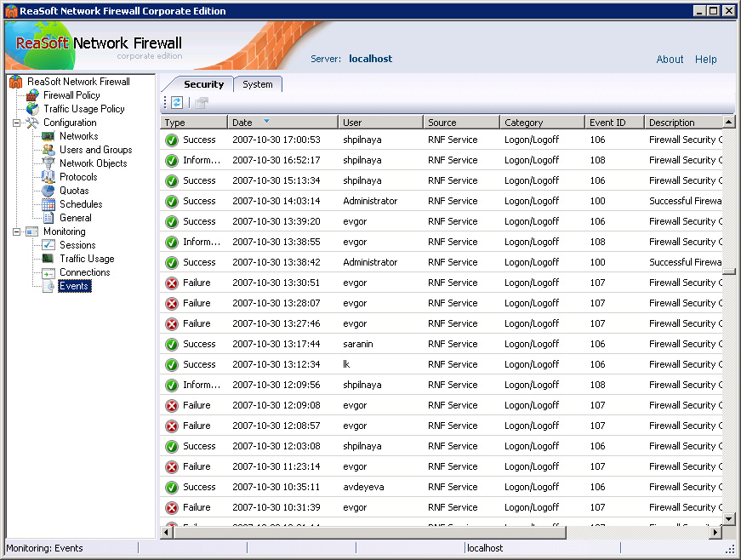Image resolution: width=741 pixels, height=560 pixels.
Task: Click the Date column sort arrow
Action: coord(266,122)
